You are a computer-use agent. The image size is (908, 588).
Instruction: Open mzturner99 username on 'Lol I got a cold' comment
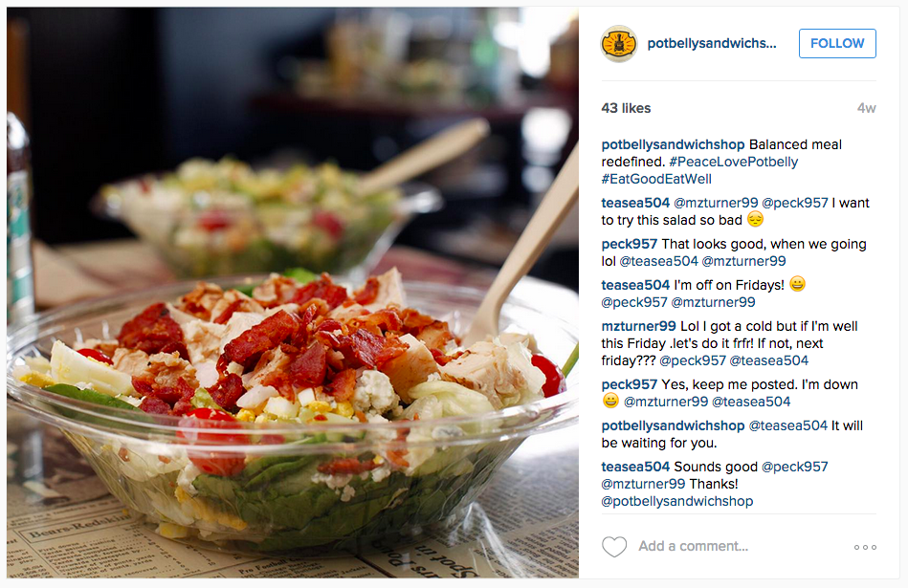coord(639,326)
